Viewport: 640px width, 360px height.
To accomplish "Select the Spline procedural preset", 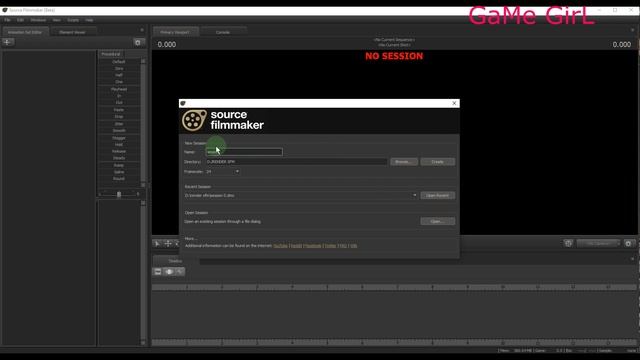I will click(119, 172).
